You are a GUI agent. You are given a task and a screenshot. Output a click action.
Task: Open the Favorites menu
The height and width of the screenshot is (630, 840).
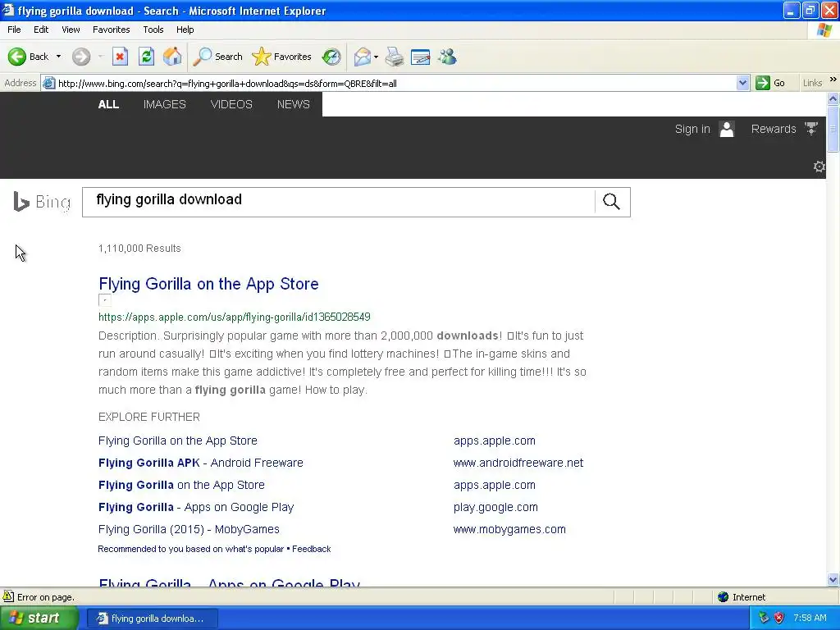click(x=111, y=30)
